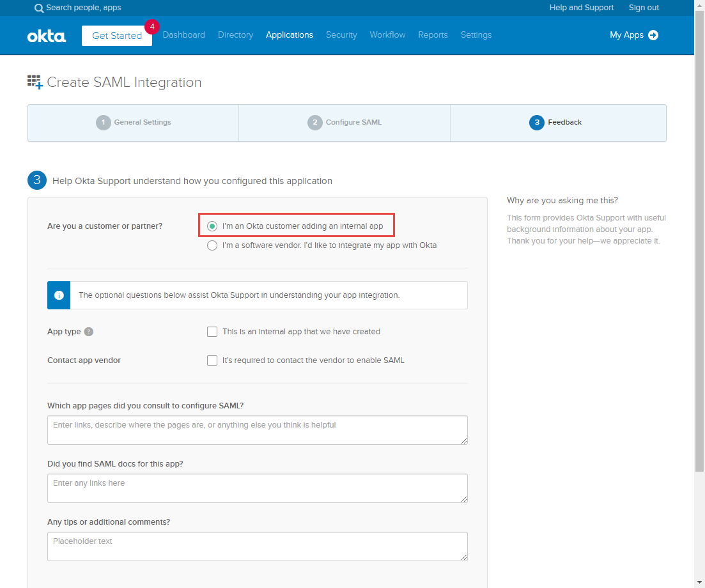Image resolution: width=705 pixels, height=588 pixels.
Task: Open the App type help question mark icon
Action: pyautogui.click(x=88, y=331)
